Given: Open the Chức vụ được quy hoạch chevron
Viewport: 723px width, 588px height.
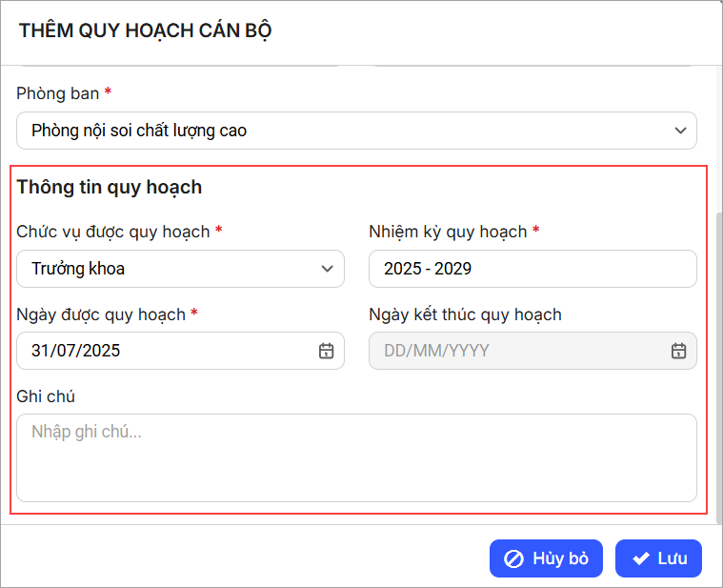Looking at the screenshot, I should click(x=328, y=269).
